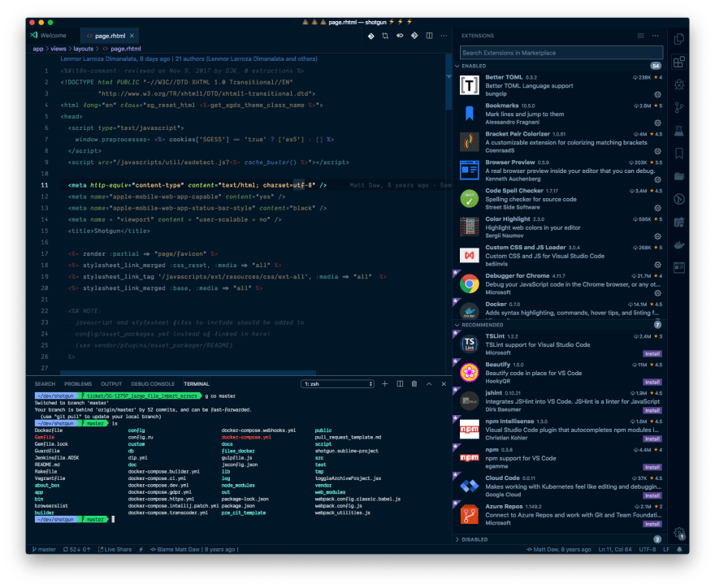Click the GitLens next revision diamond icon
This screenshot has height=588, width=715.
414,36
